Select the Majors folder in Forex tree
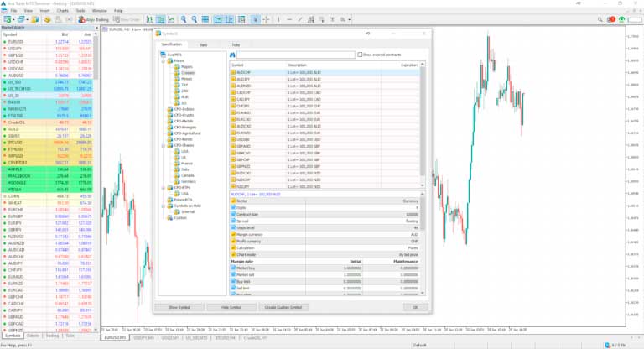 point(186,66)
